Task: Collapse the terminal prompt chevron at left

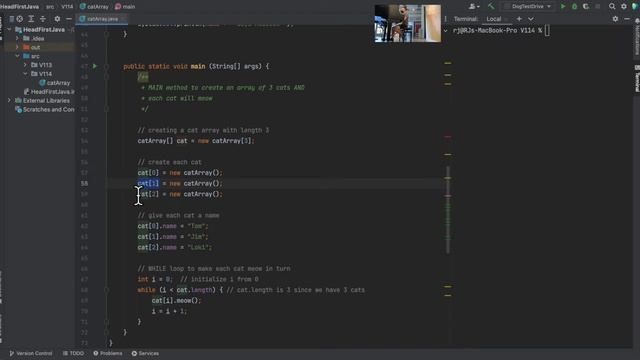Action: pos(445,31)
